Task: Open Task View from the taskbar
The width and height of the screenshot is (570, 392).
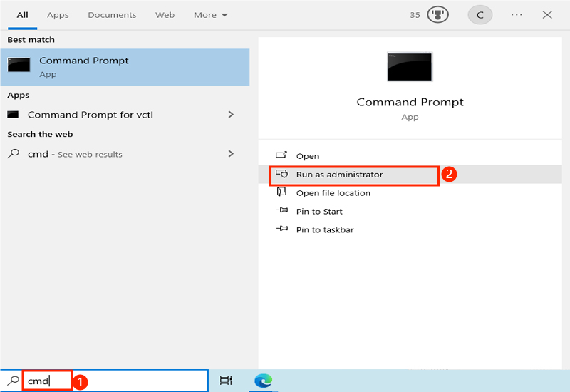Action: click(x=226, y=381)
